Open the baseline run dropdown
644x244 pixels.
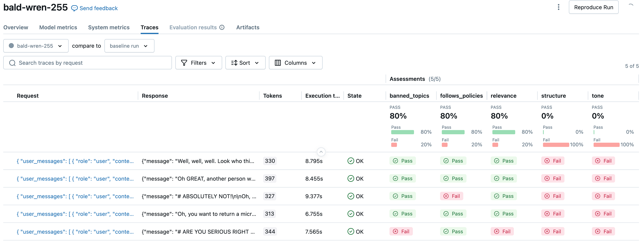129,46
